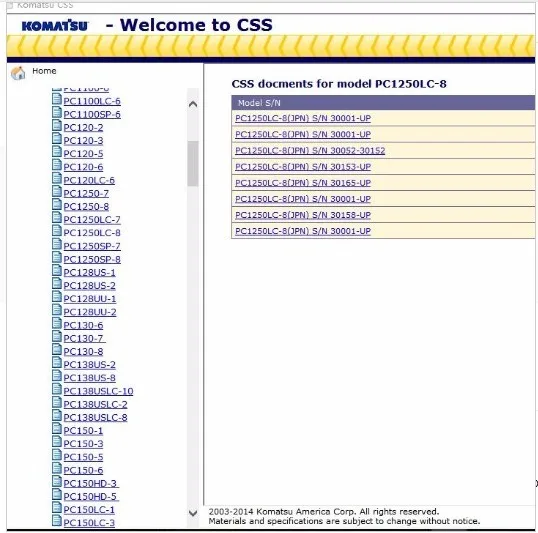Click document icon beside PC128UU-1
Viewport: 538px width, 533px height.
click(x=57, y=297)
